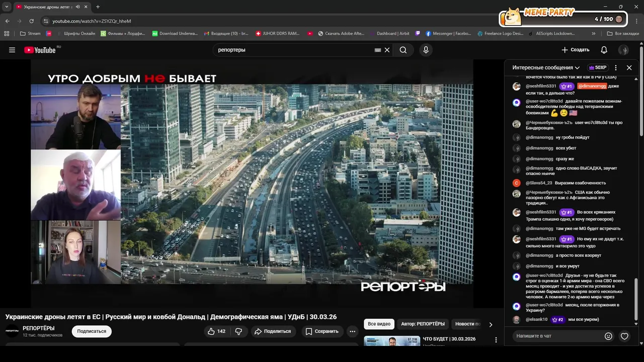The height and width of the screenshot is (362, 644).
Task: Open the РЕПОРТЁРЫ channel avatar
Action: click(12, 331)
